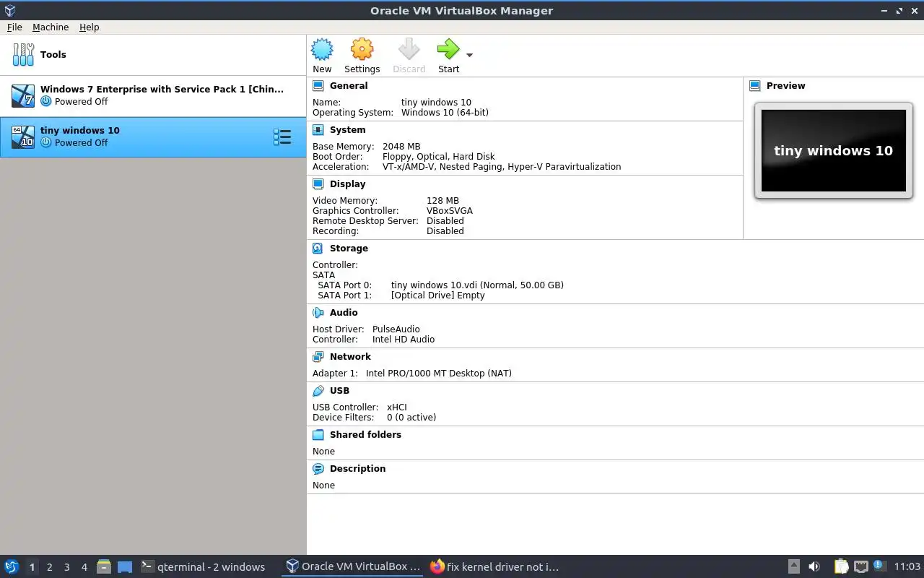Click the Powered Off status of Windows 7
This screenshot has height=578, width=924.
point(81,102)
